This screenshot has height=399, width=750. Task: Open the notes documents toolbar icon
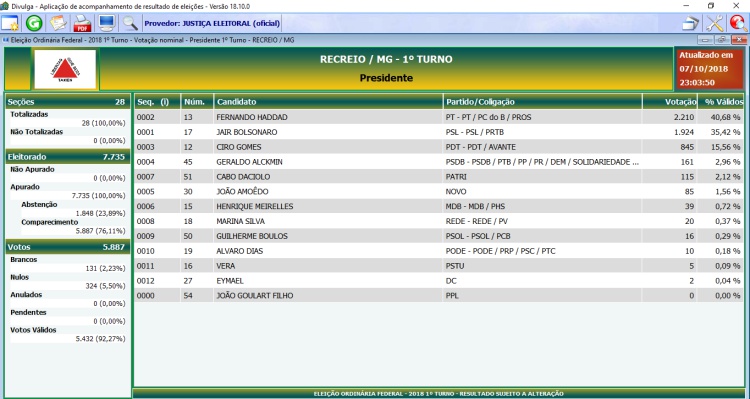click(58, 23)
